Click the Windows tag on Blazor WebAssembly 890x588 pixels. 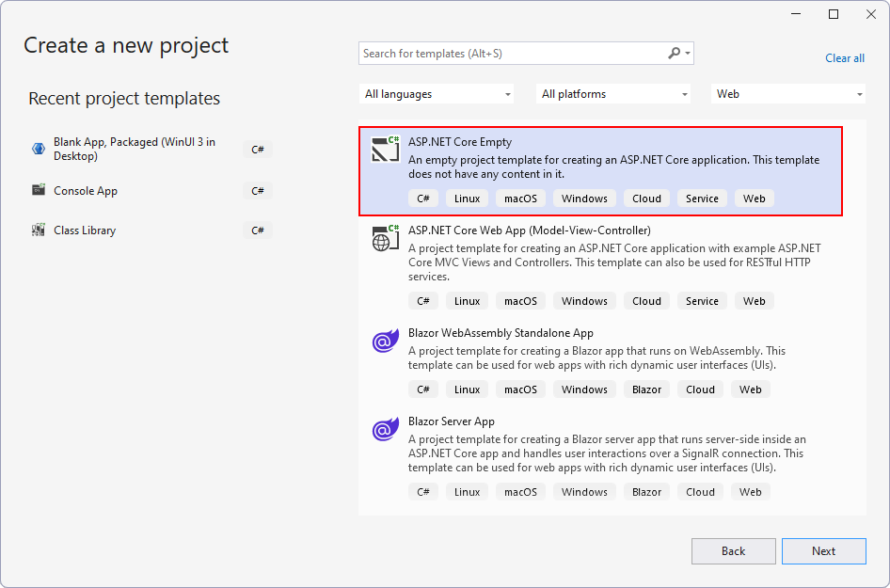coord(583,389)
